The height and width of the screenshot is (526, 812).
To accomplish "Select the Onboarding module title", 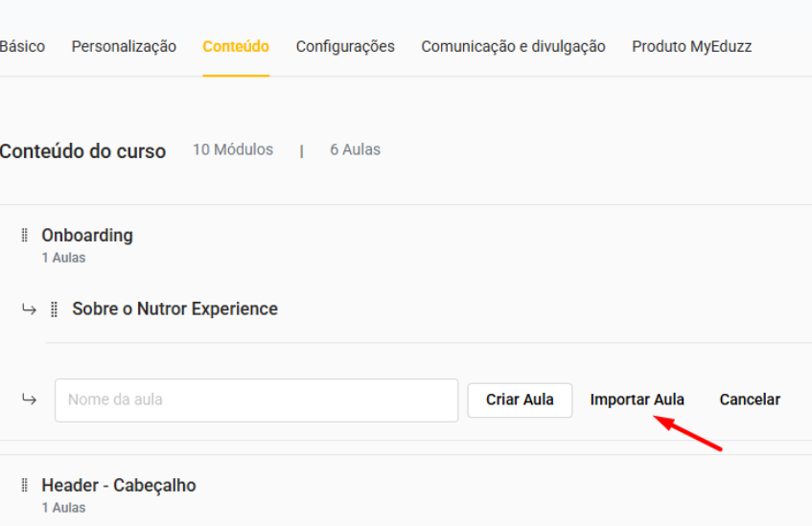I will click(x=87, y=236).
